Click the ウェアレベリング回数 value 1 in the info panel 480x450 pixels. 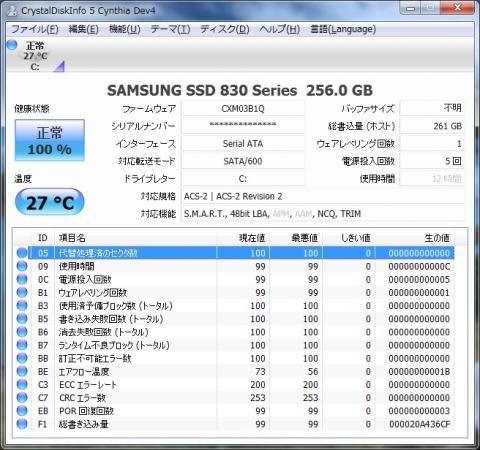pos(432,144)
